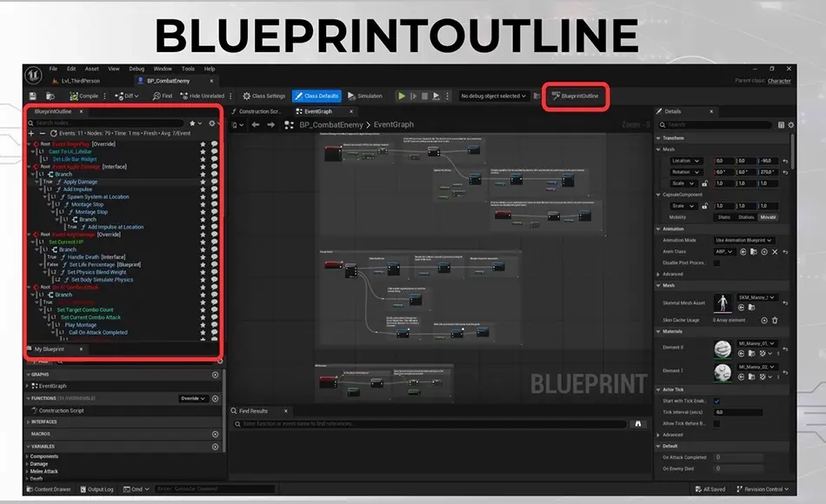The height and width of the screenshot is (504, 826).
Task: Navigate back in the graph editor
Action: pyautogui.click(x=256, y=125)
